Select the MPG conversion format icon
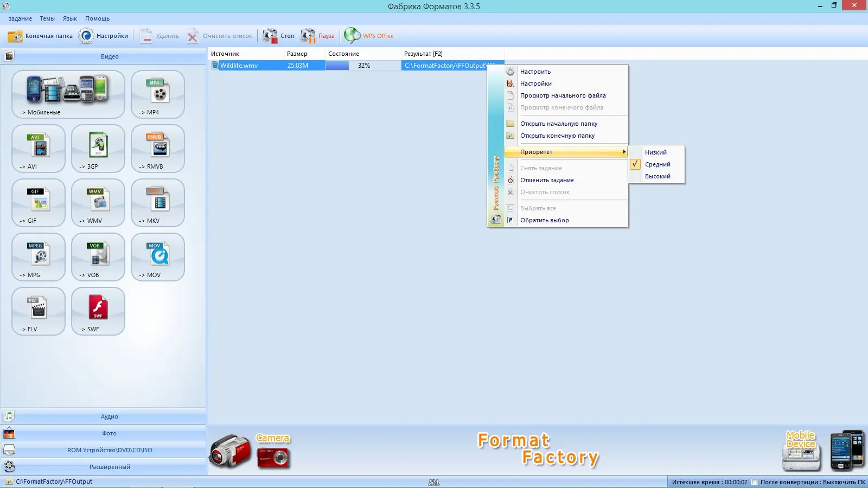 pos(39,257)
